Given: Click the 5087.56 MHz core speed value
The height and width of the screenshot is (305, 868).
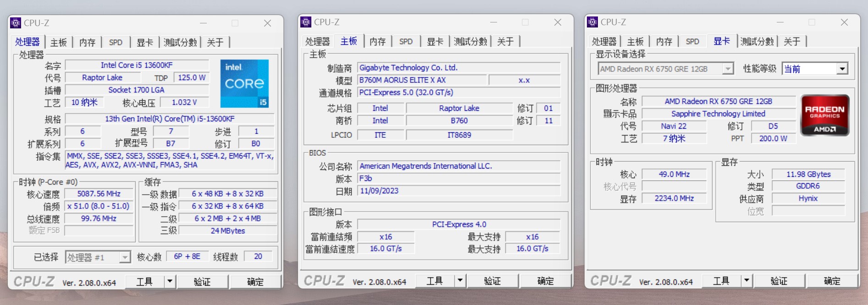Looking at the screenshot, I should pyautogui.click(x=99, y=194).
